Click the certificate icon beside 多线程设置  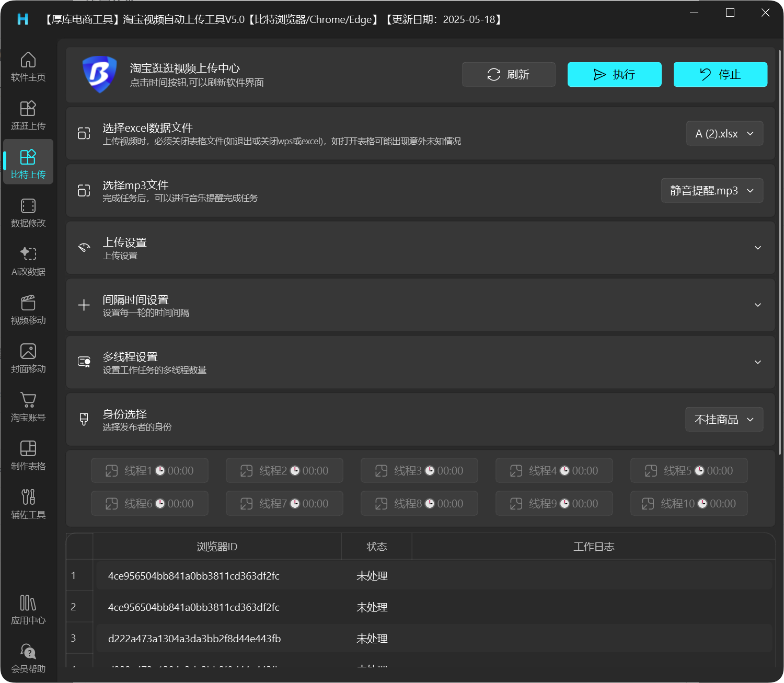coord(84,362)
